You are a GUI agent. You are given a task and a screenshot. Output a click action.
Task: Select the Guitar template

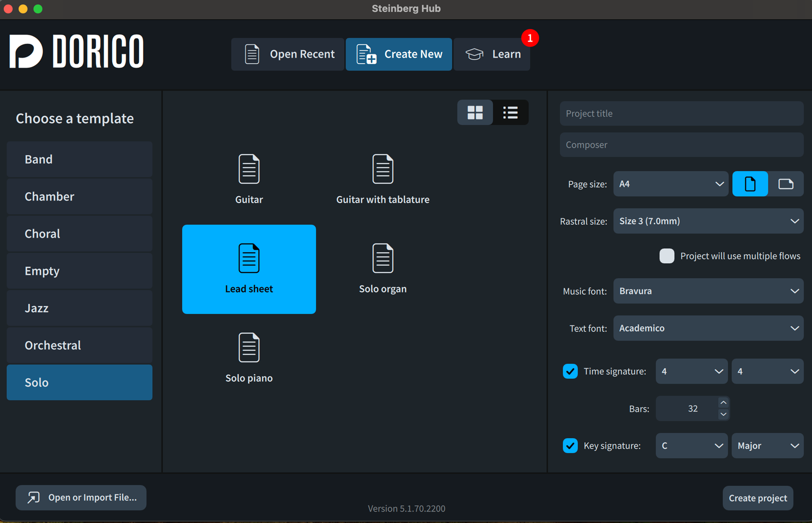(x=249, y=179)
